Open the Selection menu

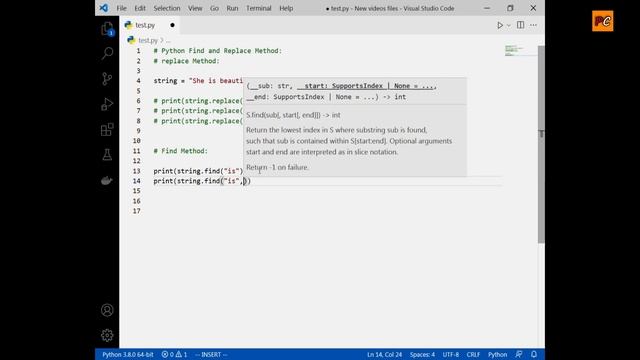pyautogui.click(x=167, y=8)
